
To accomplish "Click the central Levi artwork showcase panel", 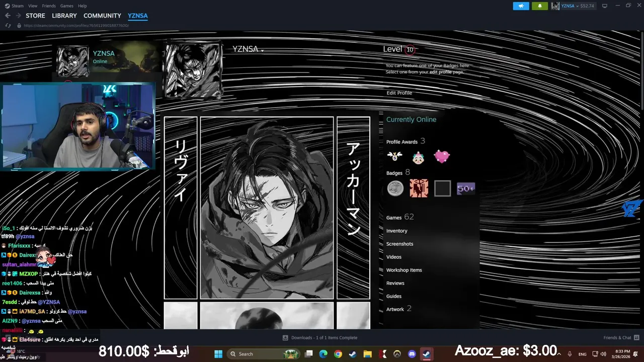I will [x=267, y=208].
